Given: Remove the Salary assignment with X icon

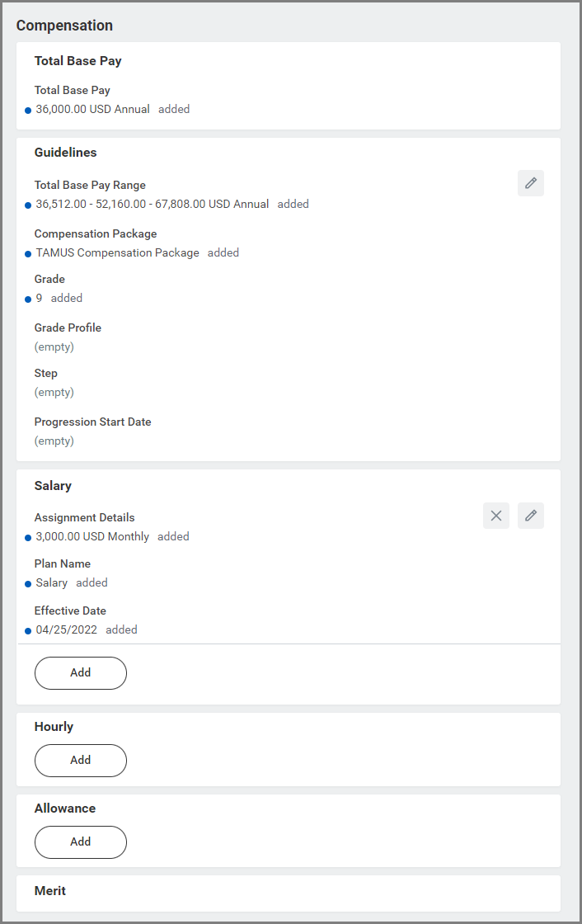Looking at the screenshot, I should click(x=496, y=516).
